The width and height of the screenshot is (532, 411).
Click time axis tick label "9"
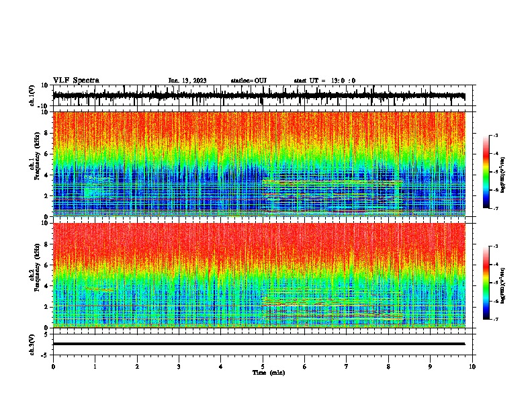[430, 367]
